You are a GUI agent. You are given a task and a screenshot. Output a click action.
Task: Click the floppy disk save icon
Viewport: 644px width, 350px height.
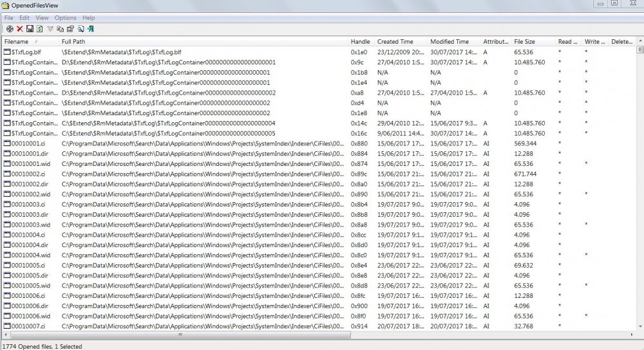[x=30, y=29]
